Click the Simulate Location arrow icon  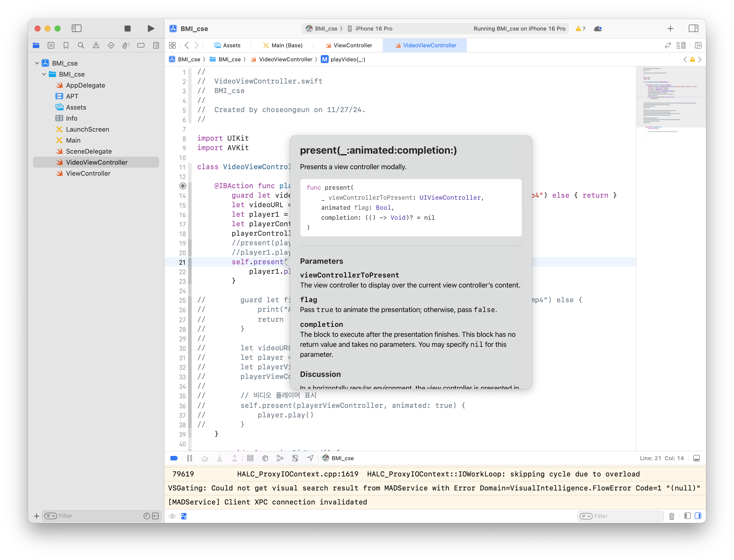click(310, 458)
